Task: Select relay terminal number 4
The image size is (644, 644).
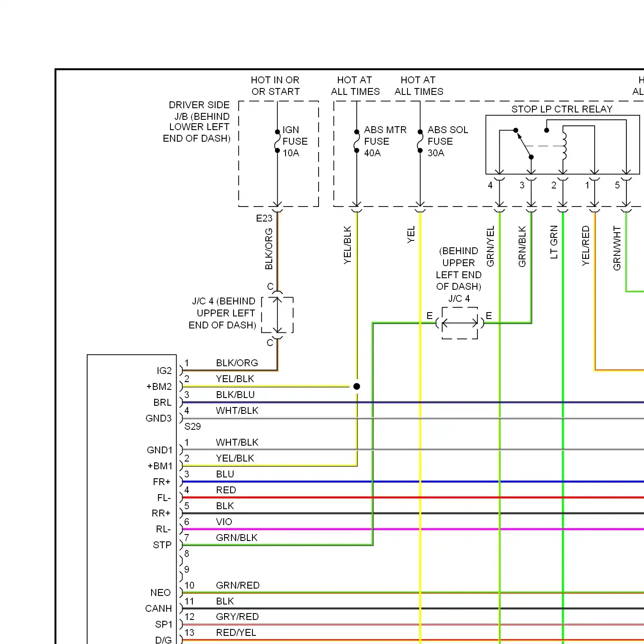Action: pyautogui.click(x=490, y=185)
